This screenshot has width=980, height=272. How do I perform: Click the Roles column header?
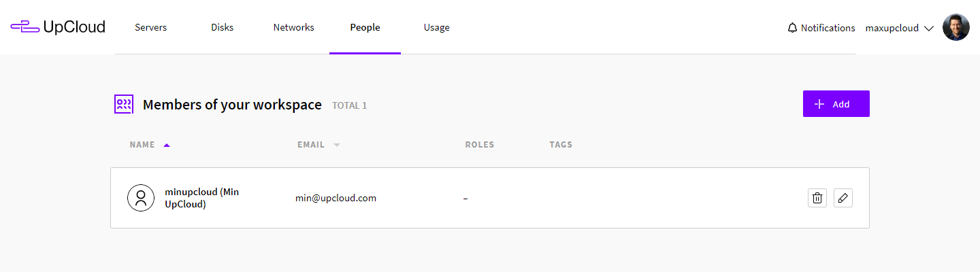coord(479,145)
